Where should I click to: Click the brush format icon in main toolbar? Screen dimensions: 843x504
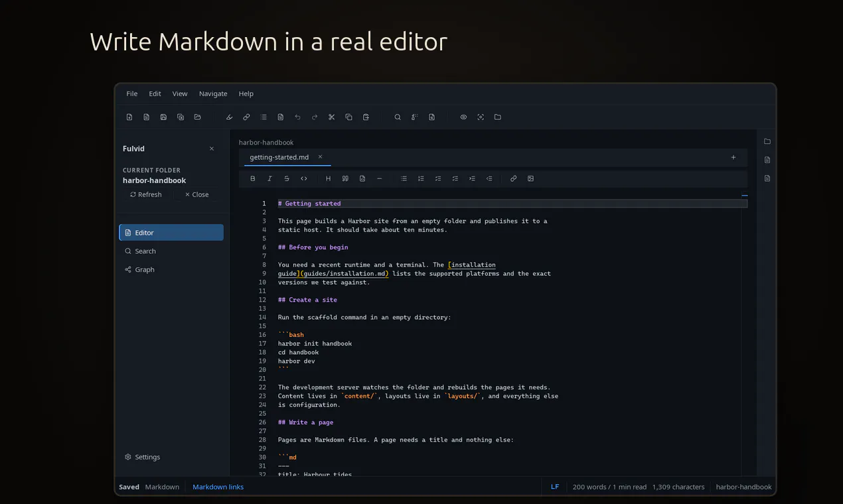pyautogui.click(x=230, y=117)
